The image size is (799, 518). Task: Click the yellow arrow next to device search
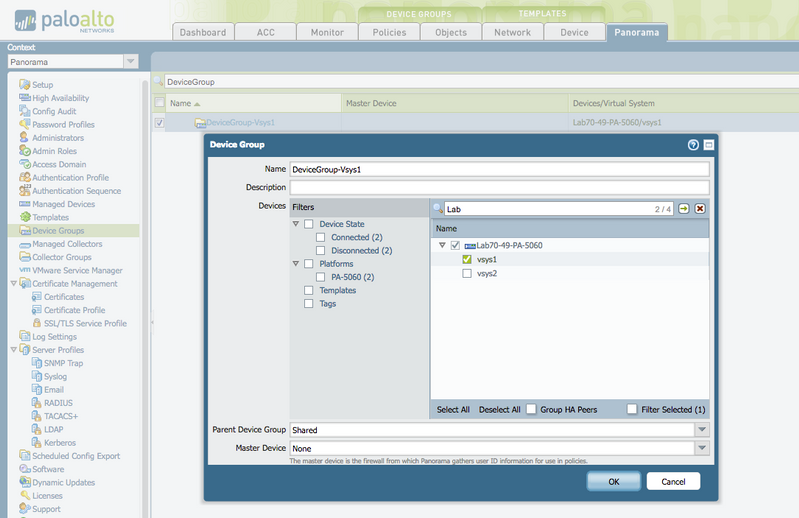click(684, 208)
